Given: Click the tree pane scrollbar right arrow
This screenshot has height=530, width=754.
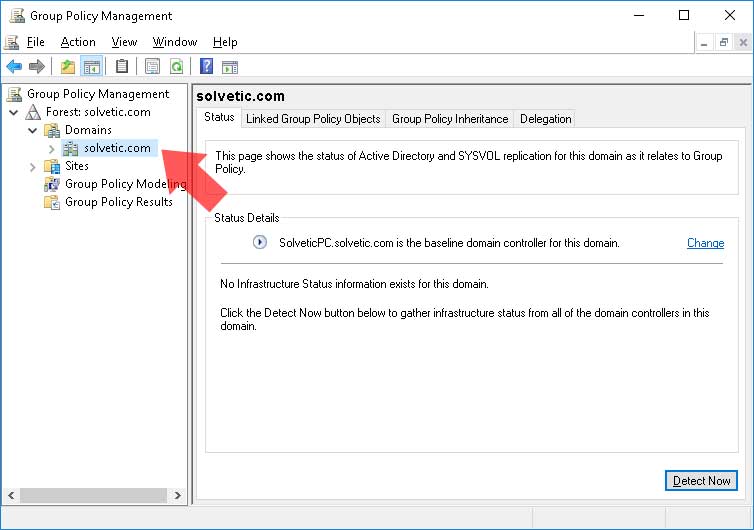Looking at the screenshot, I should point(177,495).
